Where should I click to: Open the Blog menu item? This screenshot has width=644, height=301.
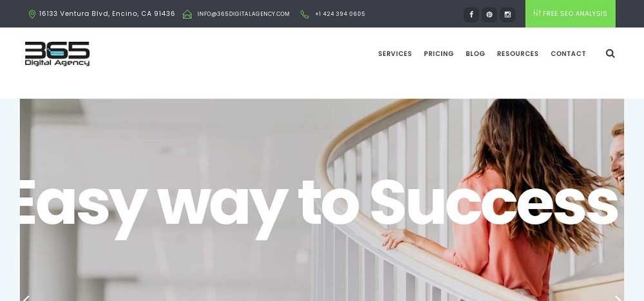tap(475, 54)
